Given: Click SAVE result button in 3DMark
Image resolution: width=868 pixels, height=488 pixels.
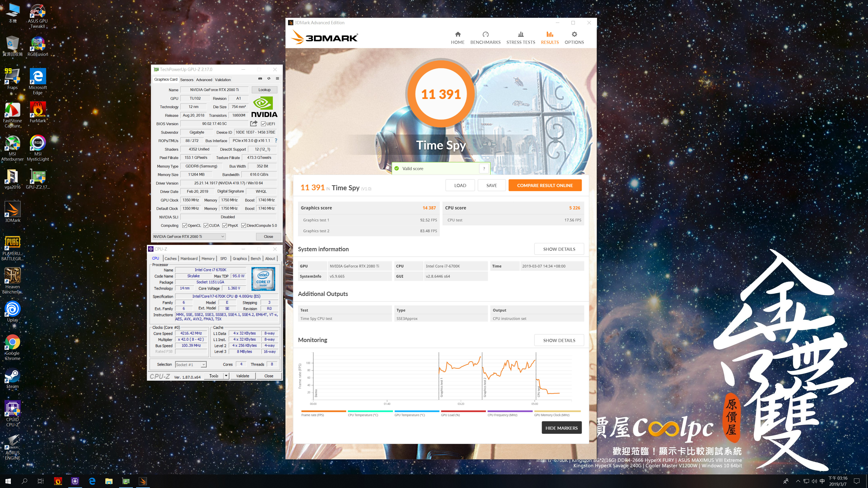Looking at the screenshot, I should (x=492, y=185).
